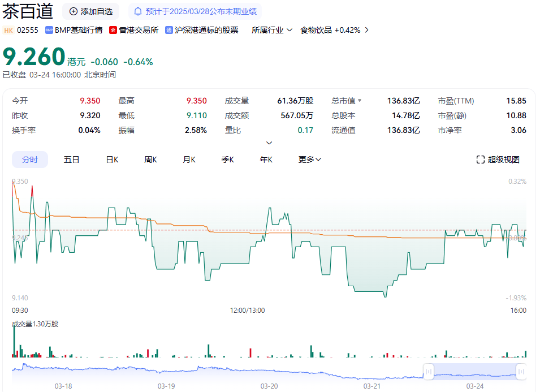The image size is (540, 392).
Task: Click the 成交额 value 567.05万
Action: tap(297, 115)
